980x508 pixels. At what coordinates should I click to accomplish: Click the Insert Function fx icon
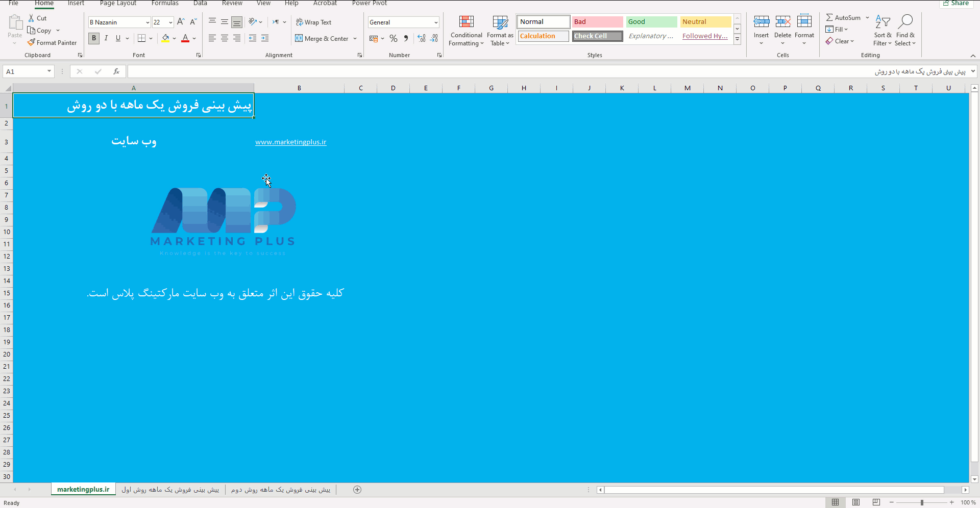(116, 71)
